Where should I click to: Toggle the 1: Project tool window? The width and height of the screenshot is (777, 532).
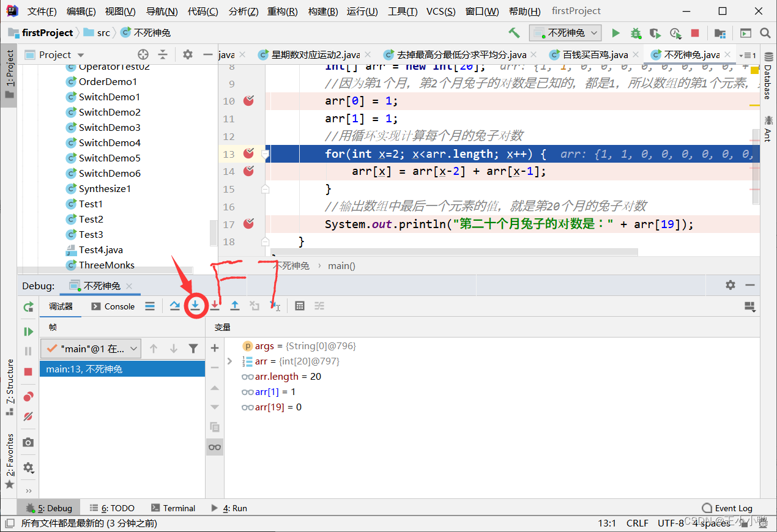point(9,75)
